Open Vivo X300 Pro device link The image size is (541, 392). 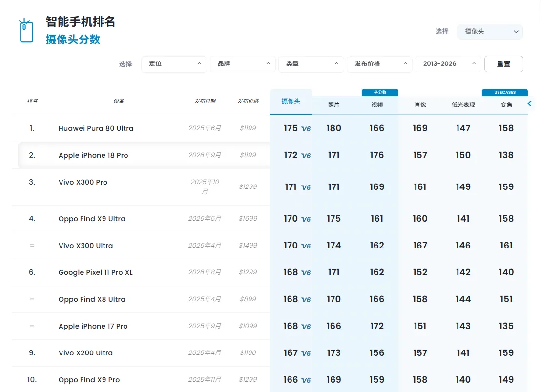coord(83,182)
